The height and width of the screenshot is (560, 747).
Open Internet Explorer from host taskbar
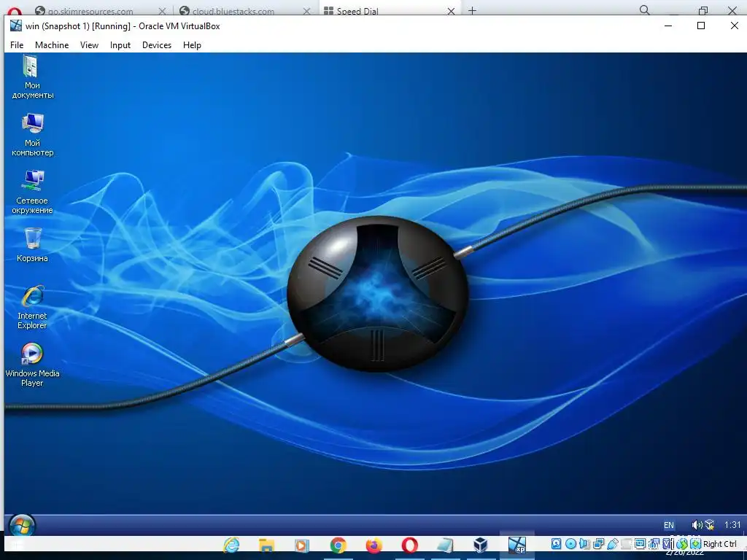tap(231, 545)
